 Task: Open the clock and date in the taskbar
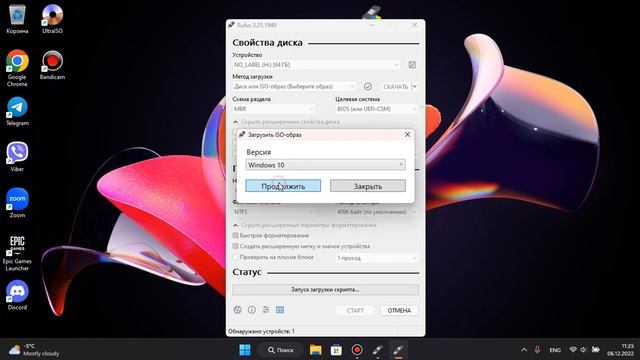(x=620, y=350)
